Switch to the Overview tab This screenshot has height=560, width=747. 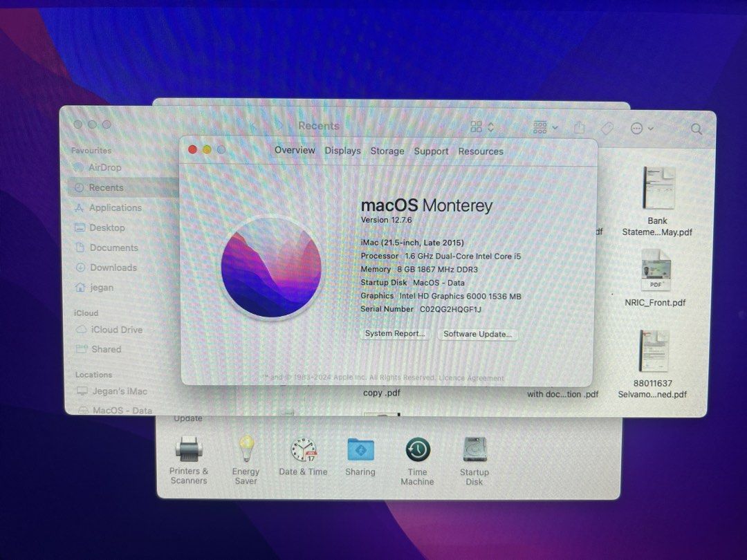[x=295, y=150]
